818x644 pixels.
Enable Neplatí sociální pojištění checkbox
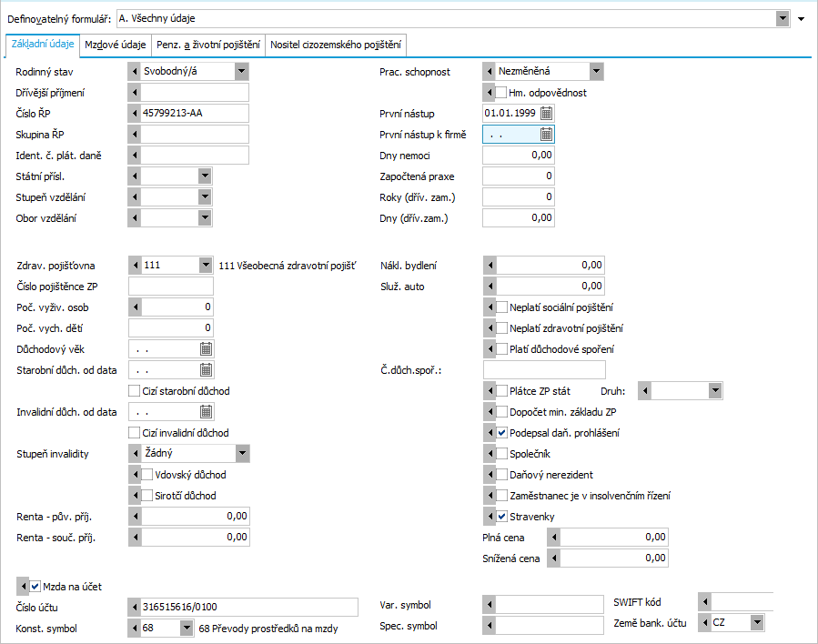pos(501,307)
